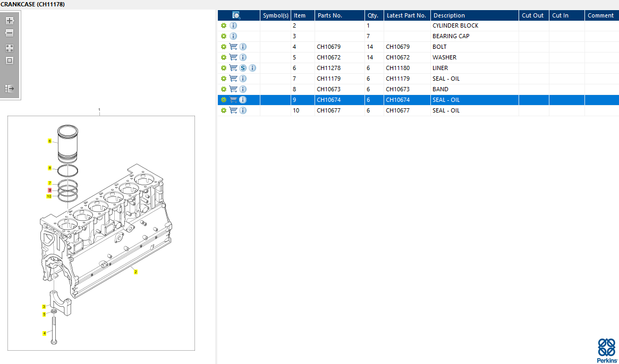Show info for CYLINDER BLOCK row
619x364 pixels.
point(233,25)
